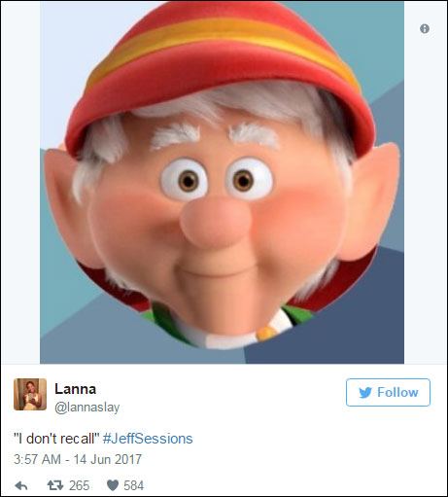View likes via the 584 count
Image resolution: width=448 pixels, height=497 pixels.
[x=133, y=485]
